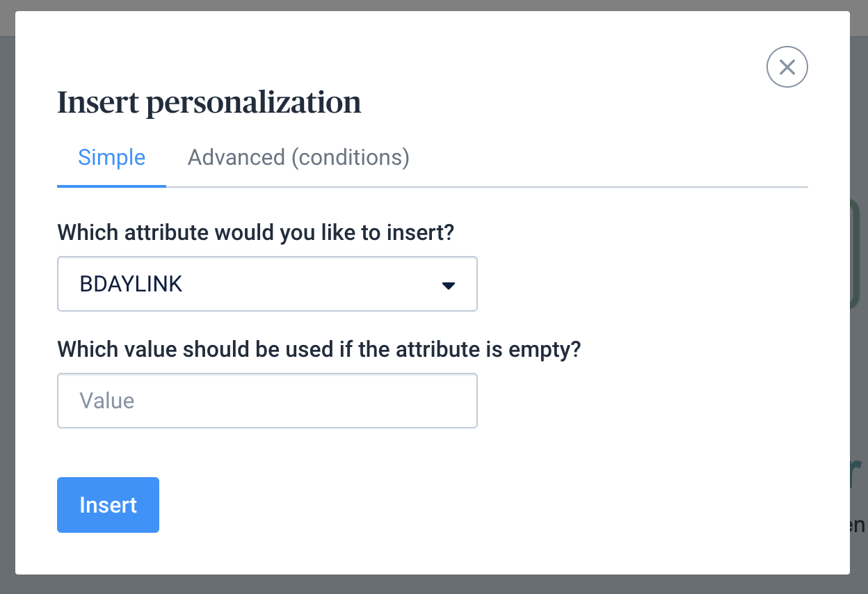Close the Insert personalization dialog
Screen dimensions: 868x594
click(787, 67)
